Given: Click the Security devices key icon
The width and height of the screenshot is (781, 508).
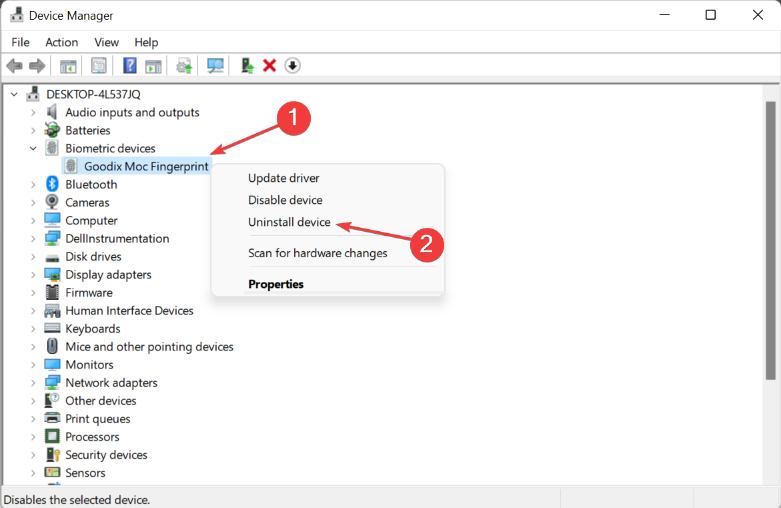Looking at the screenshot, I should (x=52, y=455).
